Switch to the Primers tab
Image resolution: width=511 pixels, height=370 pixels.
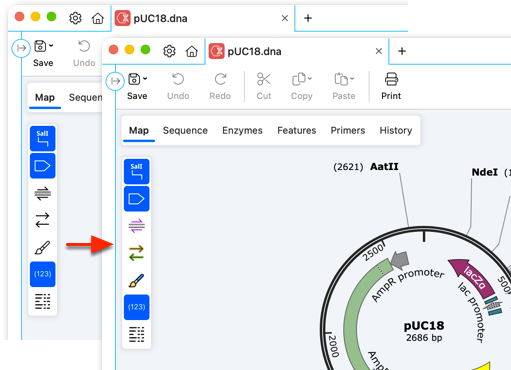[348, 130]
